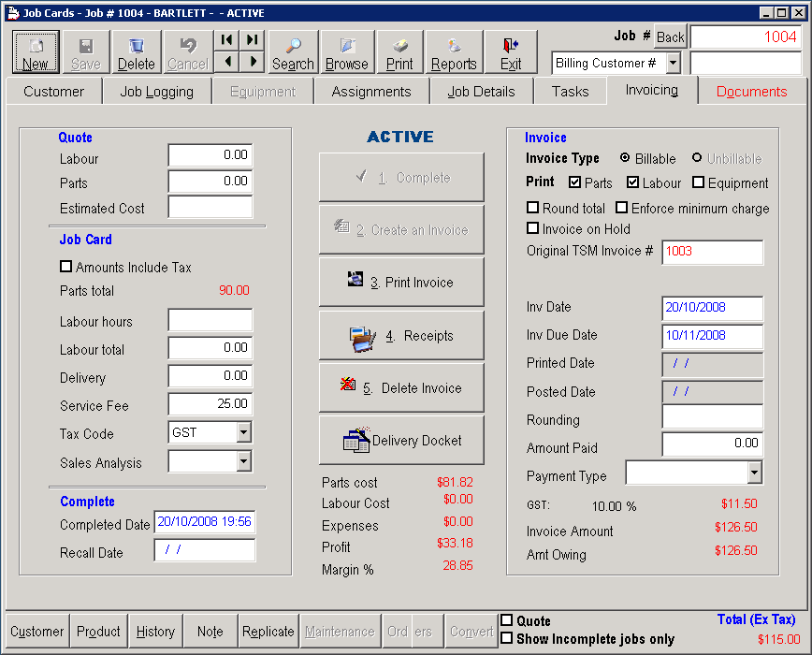The height and width of the screenshot is (655, 812).
Task: Uncheck the Labour print checkbox
Action: tap(632, 182)
